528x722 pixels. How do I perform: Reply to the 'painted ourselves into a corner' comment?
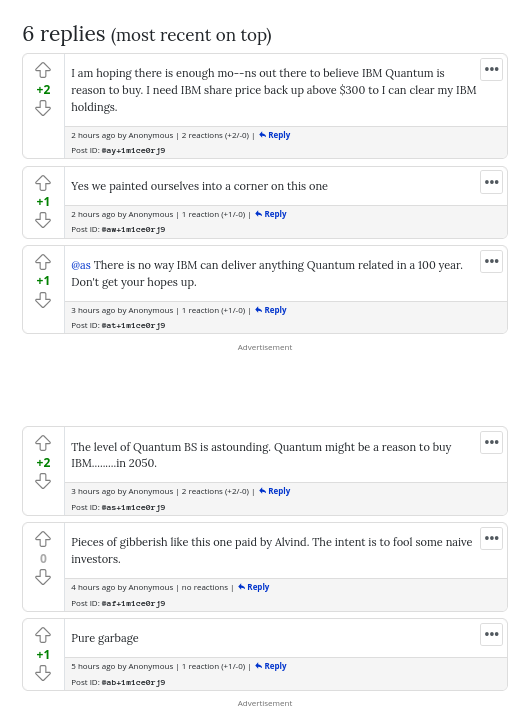[271, 214]
